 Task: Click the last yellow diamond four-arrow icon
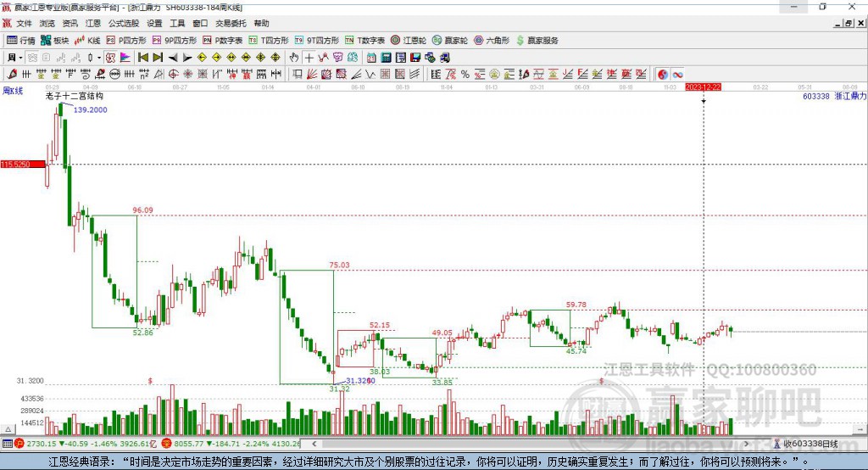pyautogui.click(x=275, y=58)
